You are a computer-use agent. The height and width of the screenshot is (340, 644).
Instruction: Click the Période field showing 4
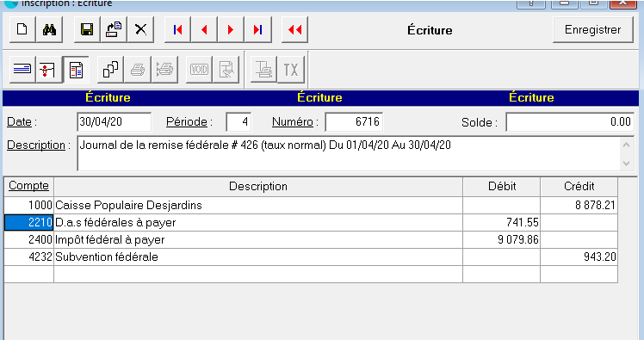coord(238,122)
